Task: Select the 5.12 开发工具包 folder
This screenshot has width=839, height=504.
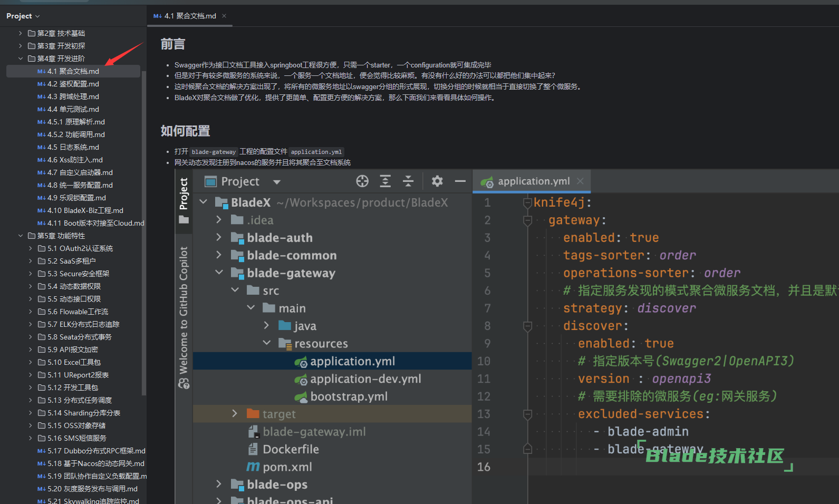Action: pyautogui.click(x=73, y=387)
